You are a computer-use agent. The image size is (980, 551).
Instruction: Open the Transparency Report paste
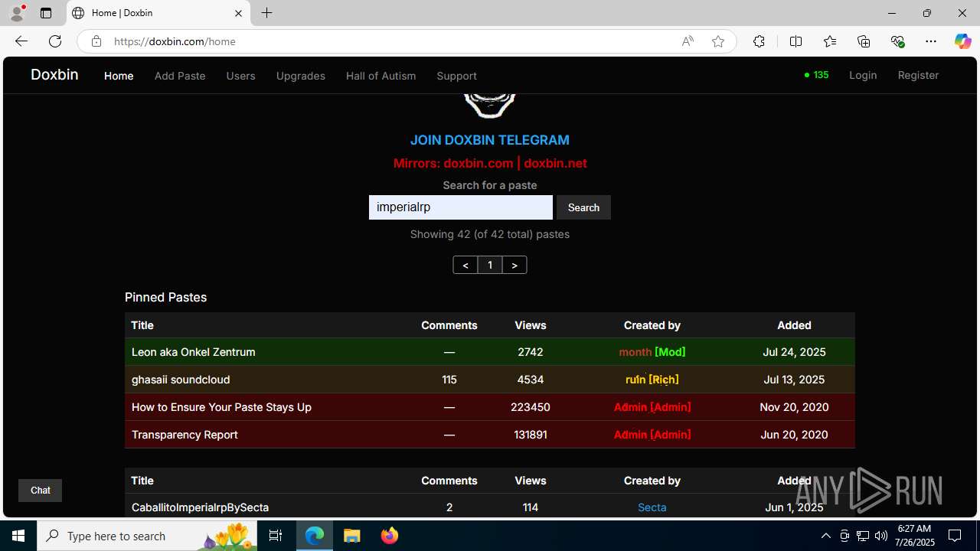coord(185,435)
